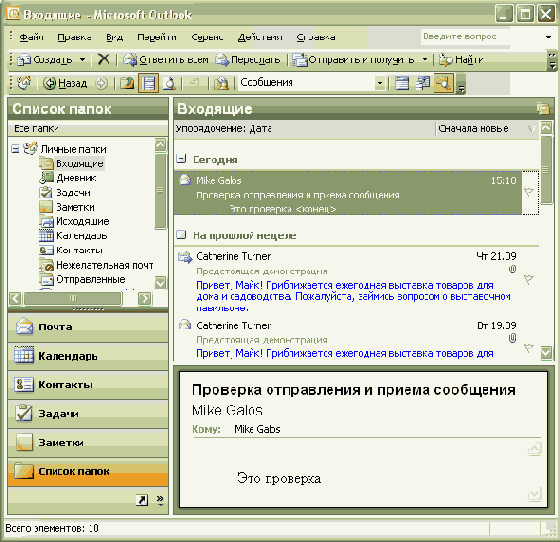The width and height of the screenshot is (560, 542).
Task: Click the forward navigation arrow icon
Action: point(101,83)
